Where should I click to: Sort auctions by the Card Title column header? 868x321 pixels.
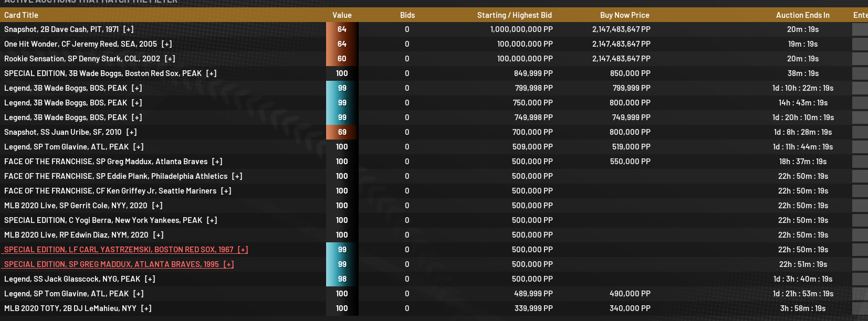click(21, 15)
